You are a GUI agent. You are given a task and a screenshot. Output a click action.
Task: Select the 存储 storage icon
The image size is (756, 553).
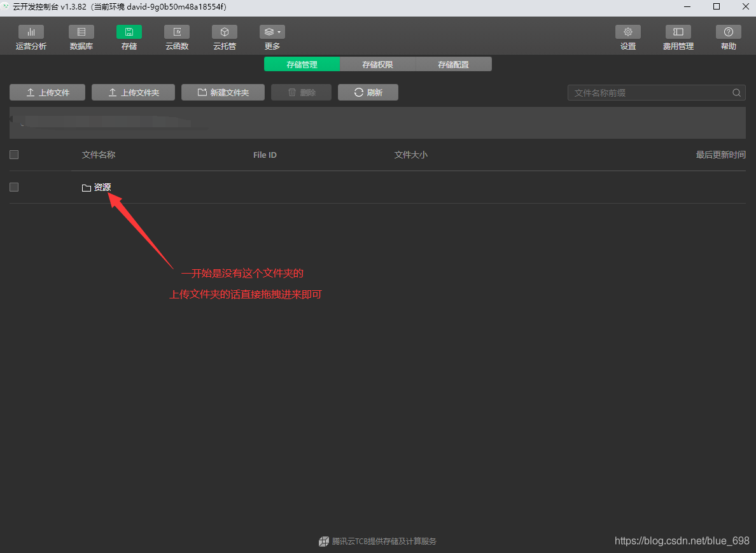129,32
